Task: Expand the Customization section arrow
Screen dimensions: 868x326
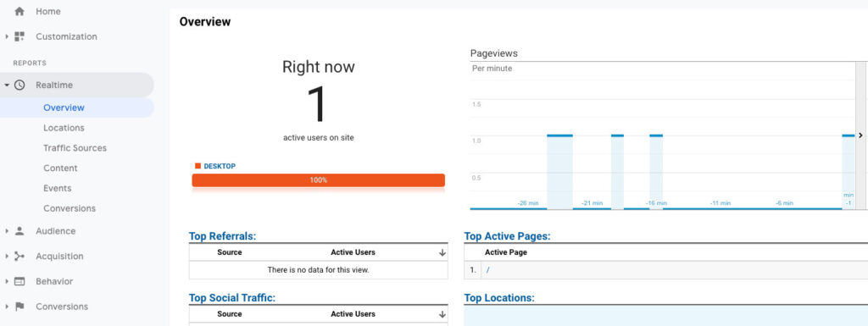Action: [x=7, y=36]
